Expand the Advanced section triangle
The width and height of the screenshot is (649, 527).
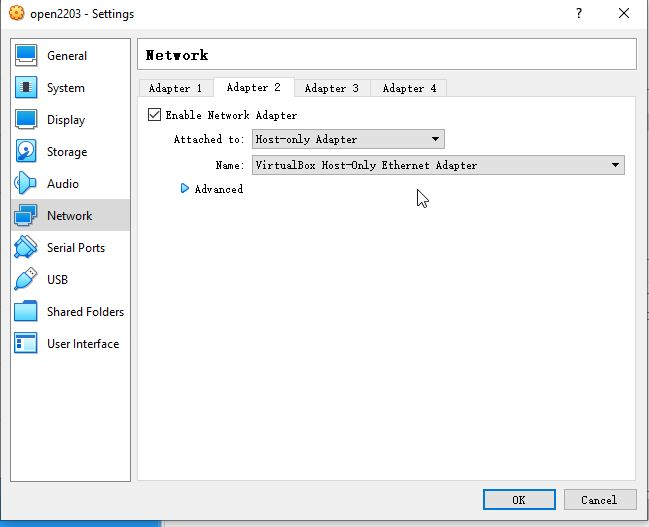[185, 188]
